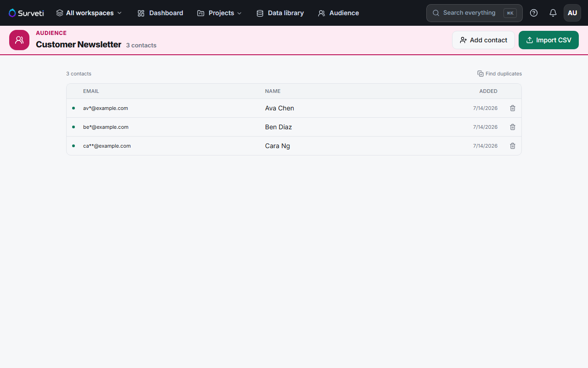Select email be*@example.com

coord(106,127)
